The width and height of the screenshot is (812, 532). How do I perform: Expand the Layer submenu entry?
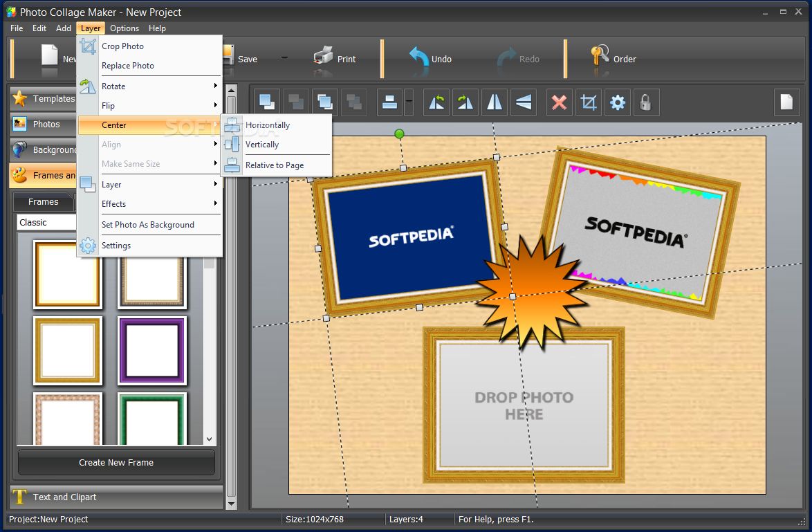[149, 185]
